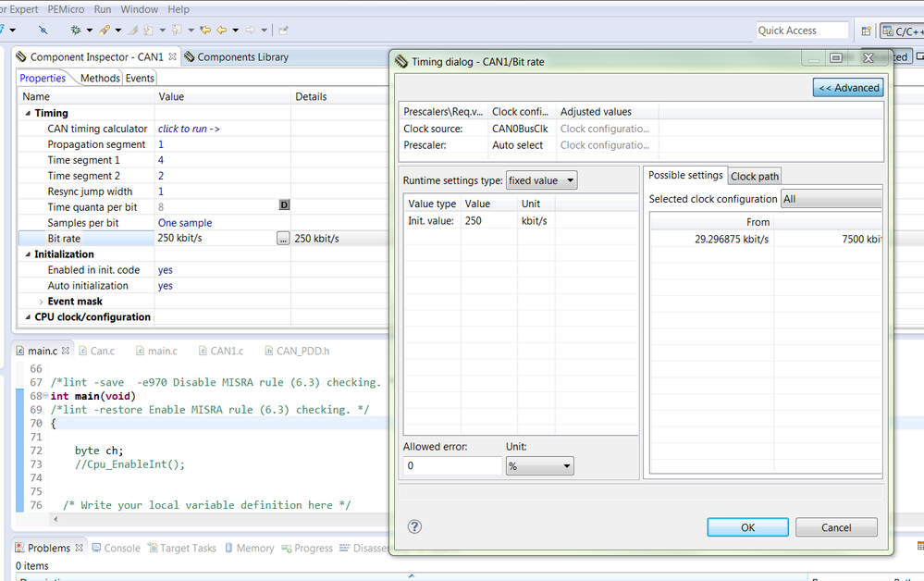The image size is (924, 581).
Task: Select the Auto select prescaler cell
Action: 521,145
